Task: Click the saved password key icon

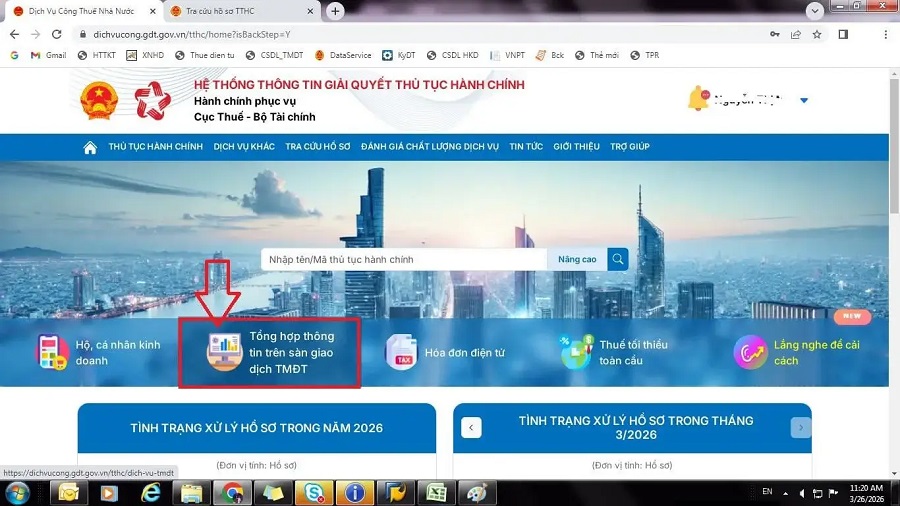Action: [x=775, y=34]
